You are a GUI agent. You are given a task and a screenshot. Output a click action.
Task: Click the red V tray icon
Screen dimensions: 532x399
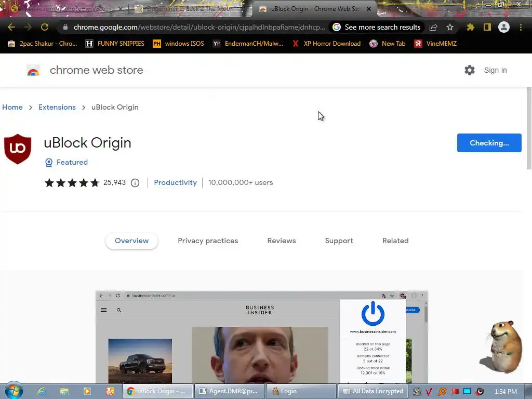[429, 392]
